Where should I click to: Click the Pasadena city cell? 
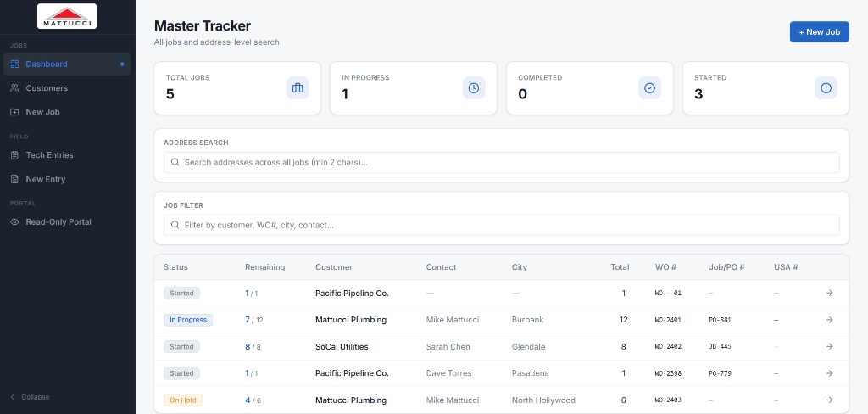[x=531, y=373]
